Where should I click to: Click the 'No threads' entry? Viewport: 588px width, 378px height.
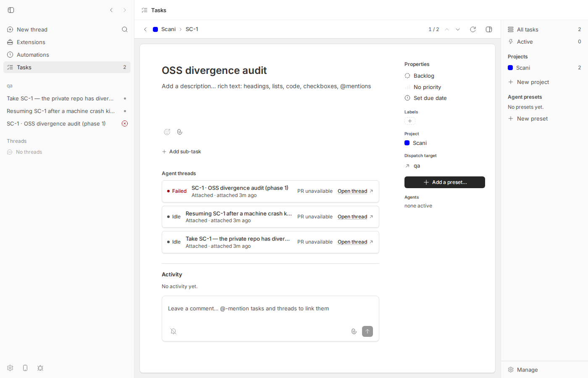[x=25, y=152]
